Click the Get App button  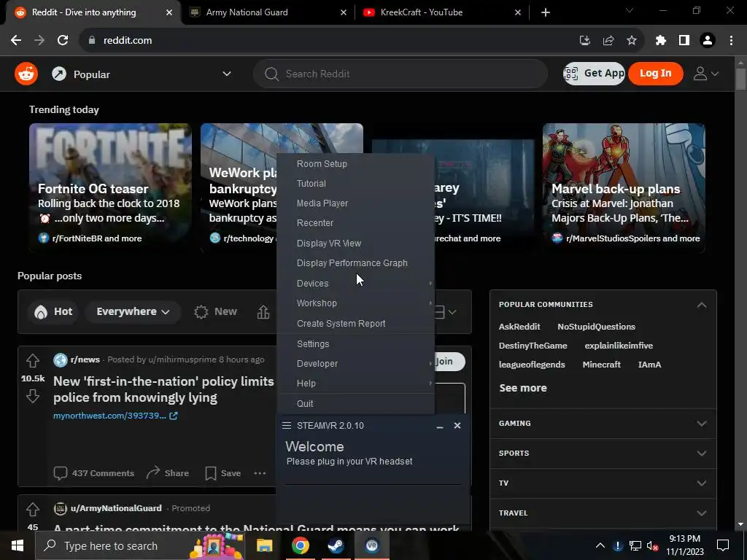click(594, 74)
